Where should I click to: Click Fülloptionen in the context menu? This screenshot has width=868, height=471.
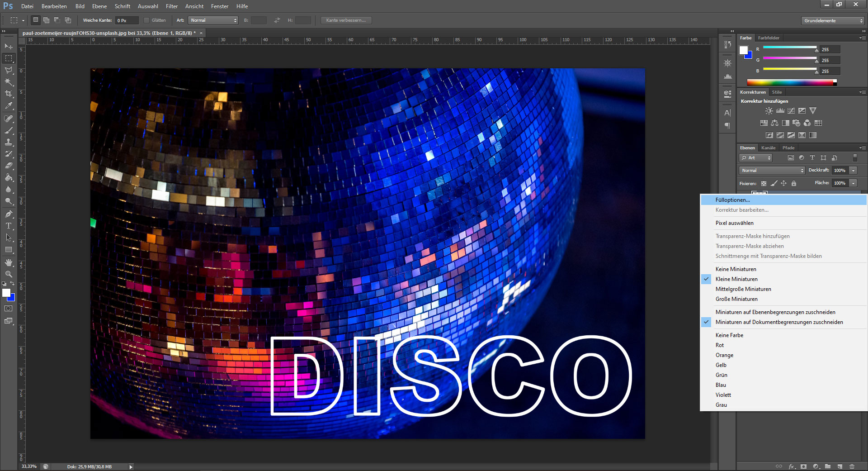732,200
